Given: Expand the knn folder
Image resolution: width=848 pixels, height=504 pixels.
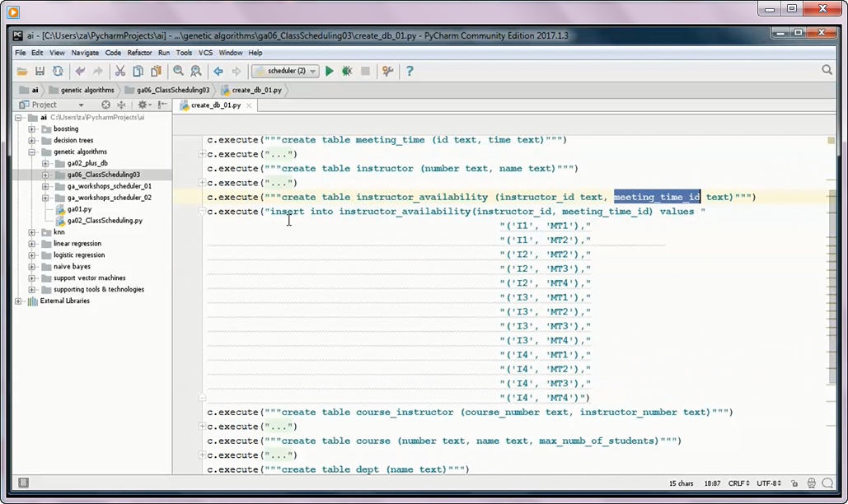Looking at the screenshot, I should 32,232.
